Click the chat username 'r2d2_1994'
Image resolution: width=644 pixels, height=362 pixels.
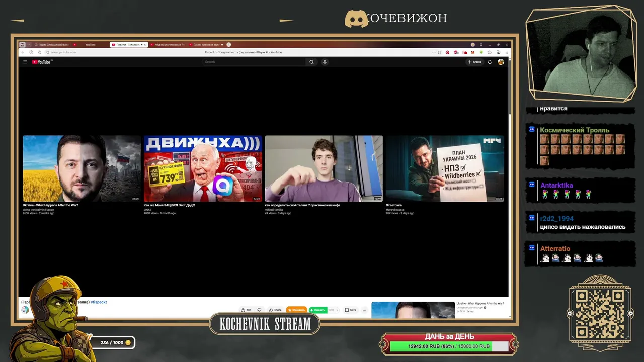(556, 219)
